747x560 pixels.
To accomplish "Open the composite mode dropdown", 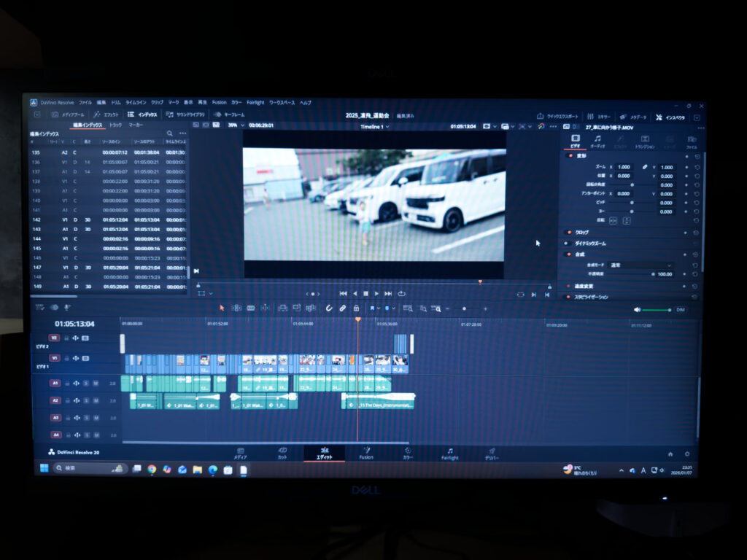I will click(642, 265).
